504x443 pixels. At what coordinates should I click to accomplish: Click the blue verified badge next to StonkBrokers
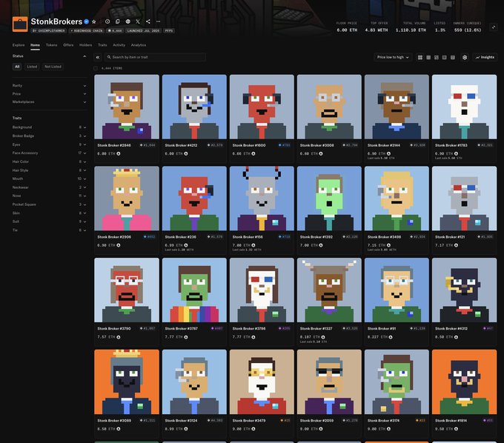(x=87, y=21)
